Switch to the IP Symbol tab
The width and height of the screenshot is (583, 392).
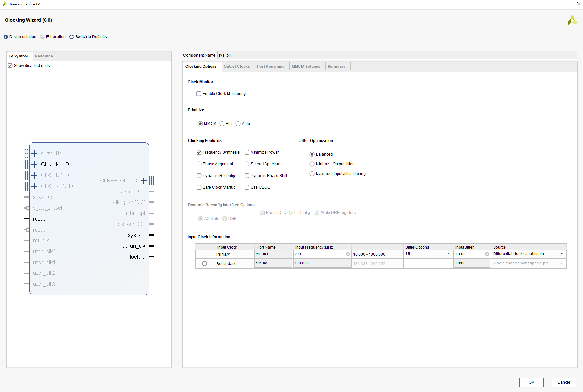(19, 56)
